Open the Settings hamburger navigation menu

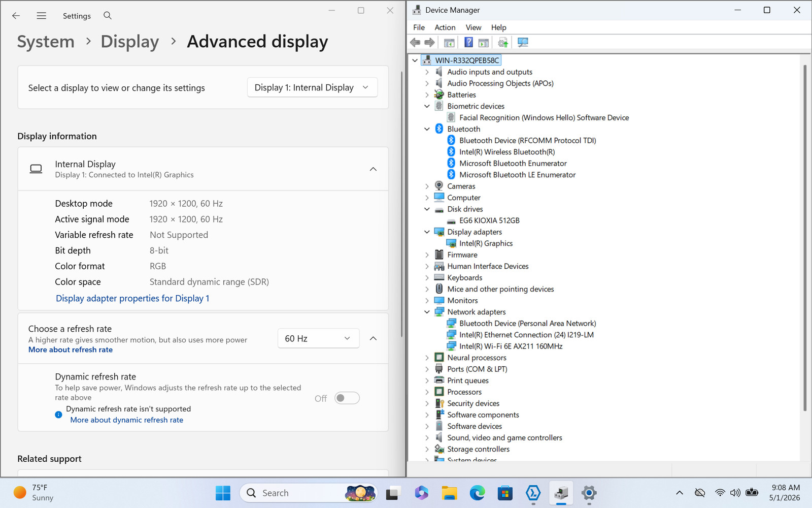click(42, 16)
